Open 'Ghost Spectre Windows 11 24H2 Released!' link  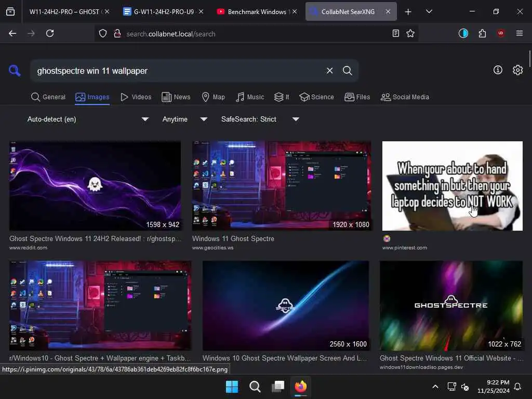click(95, 238)
